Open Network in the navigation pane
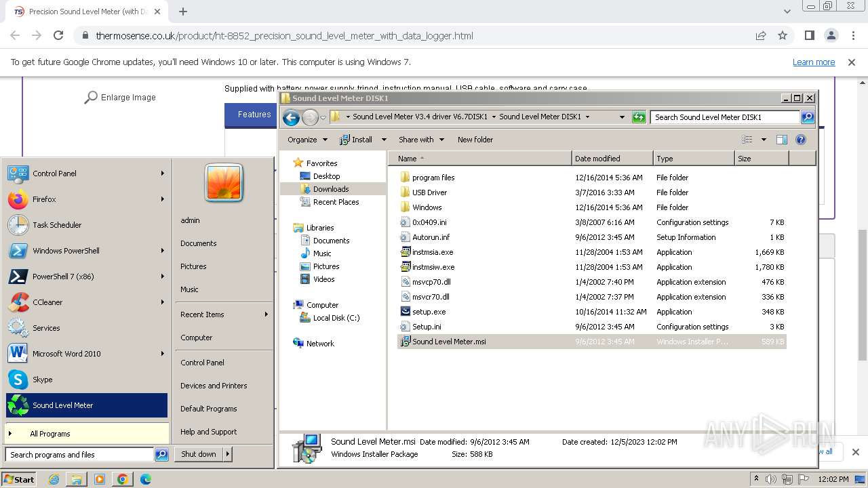This screenshot has height=488, width=868. point(320,344)
